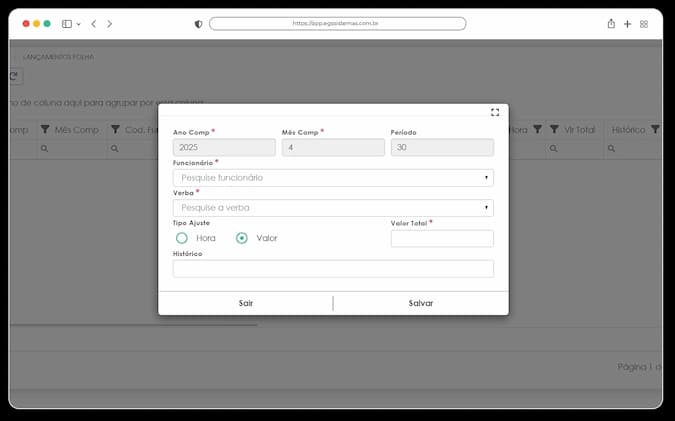Image resolution: width=675 pixels, height=421 pixels.
Task: Go forward with the browser forward arrow
Action: pos(109,24)
